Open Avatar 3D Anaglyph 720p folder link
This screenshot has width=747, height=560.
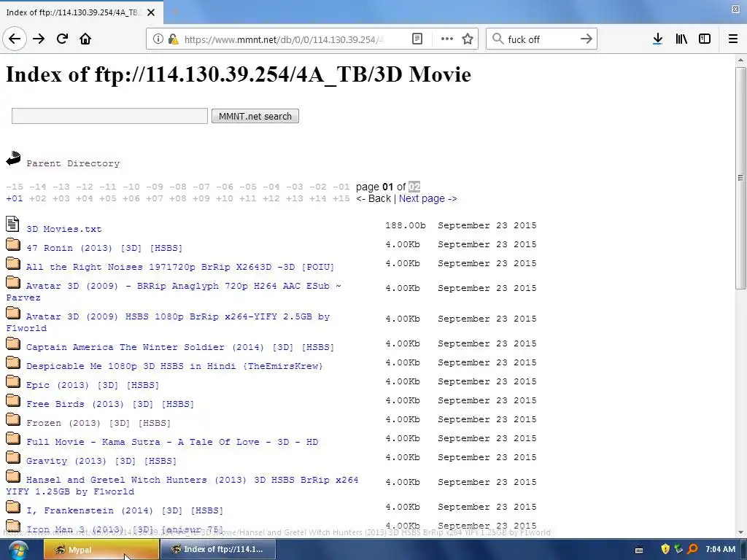click(174, 292)
